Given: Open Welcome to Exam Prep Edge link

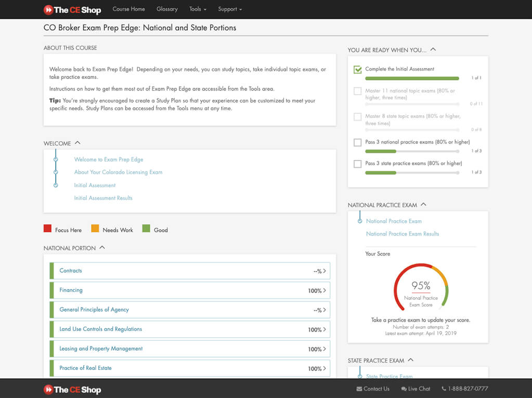Looking at the screenshot, I should [109, 160].
